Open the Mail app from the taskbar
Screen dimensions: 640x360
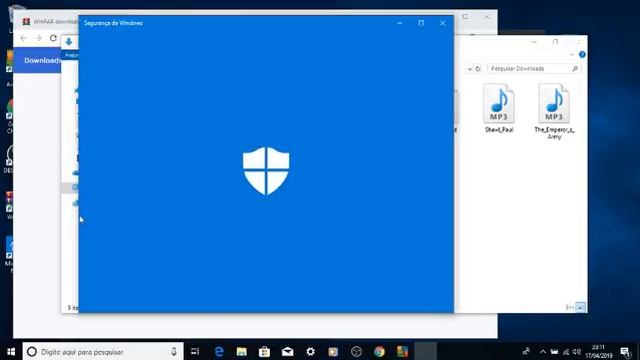click(287, 351)
